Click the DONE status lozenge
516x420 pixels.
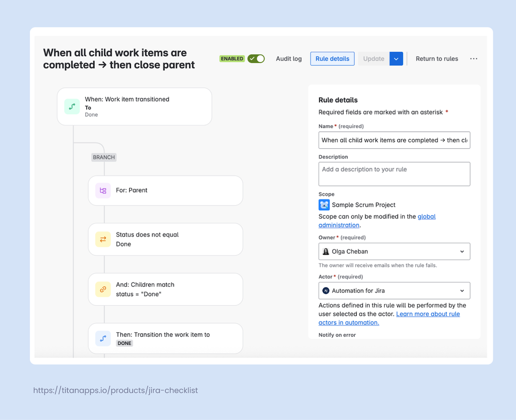coord(124,344)
